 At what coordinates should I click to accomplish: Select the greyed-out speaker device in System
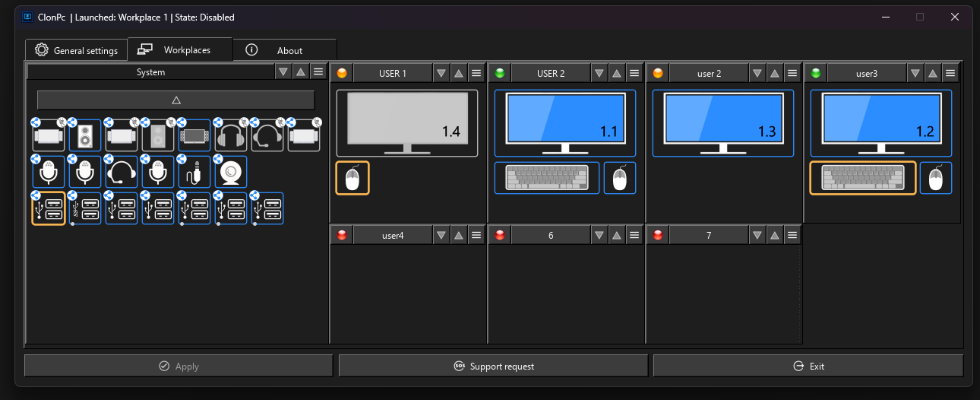158,135
